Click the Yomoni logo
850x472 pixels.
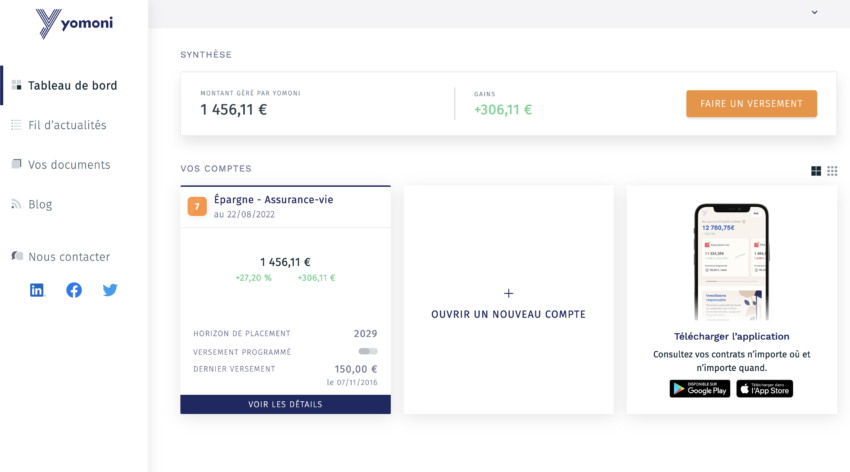pos(73,23)
